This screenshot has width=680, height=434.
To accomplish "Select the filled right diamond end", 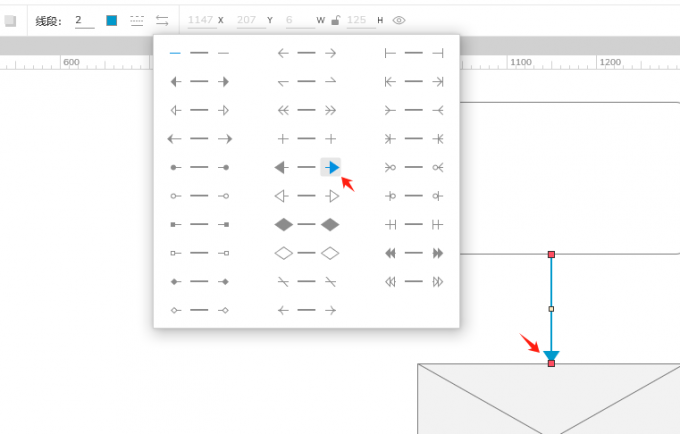I will (330, 225).
